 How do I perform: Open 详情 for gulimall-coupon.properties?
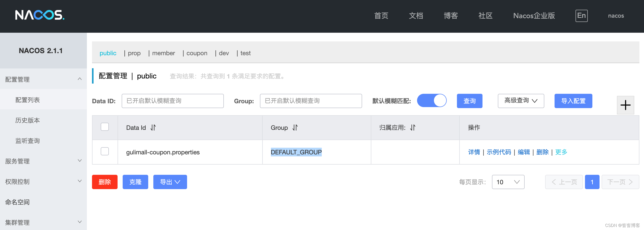tap(474, 152)
